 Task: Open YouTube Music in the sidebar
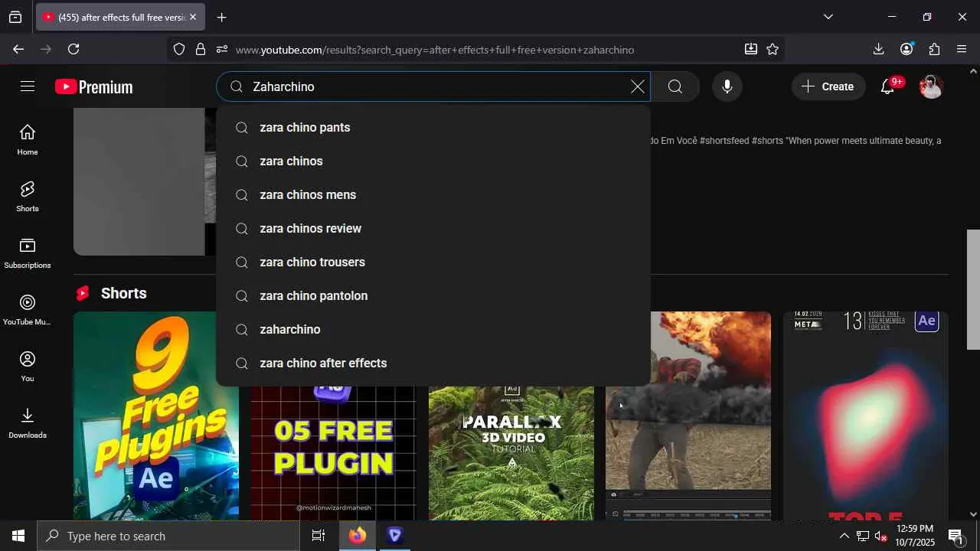(x=28, y=309)
